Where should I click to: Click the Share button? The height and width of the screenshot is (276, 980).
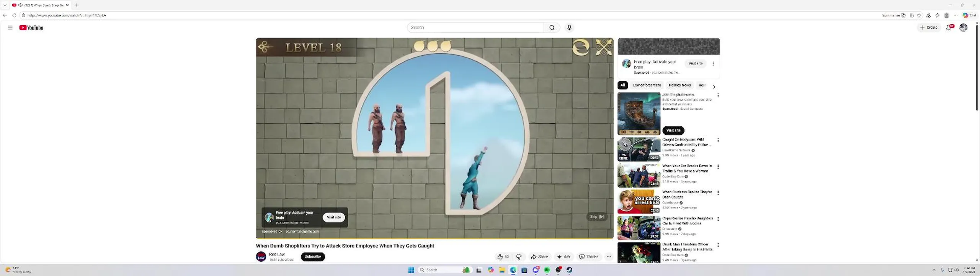539,257
